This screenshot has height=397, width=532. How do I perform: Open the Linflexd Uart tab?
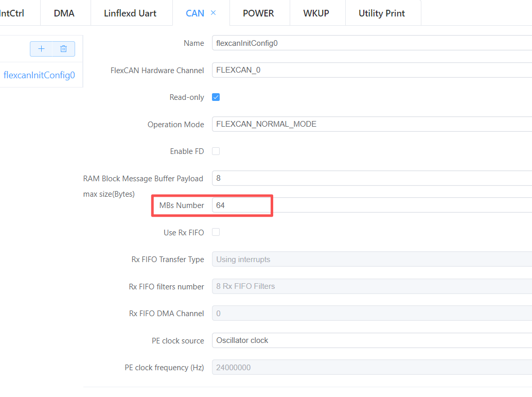(x=130, y=13)
